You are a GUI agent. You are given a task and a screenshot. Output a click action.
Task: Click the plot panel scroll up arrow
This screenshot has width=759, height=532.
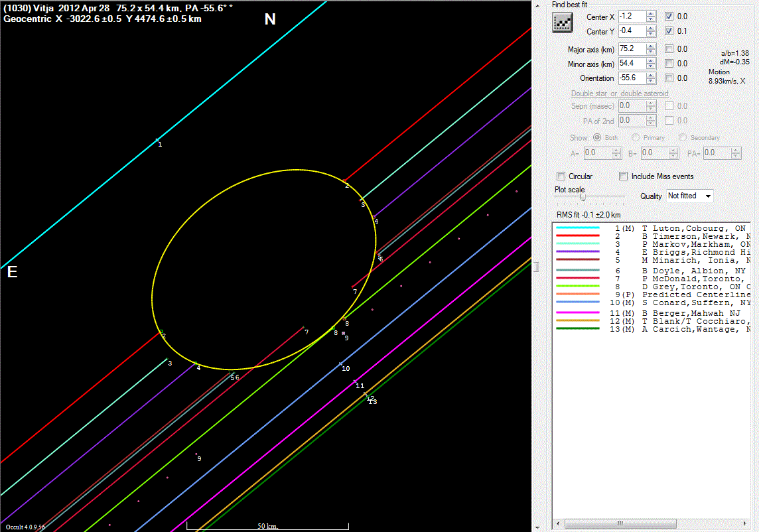coord(537,5)
